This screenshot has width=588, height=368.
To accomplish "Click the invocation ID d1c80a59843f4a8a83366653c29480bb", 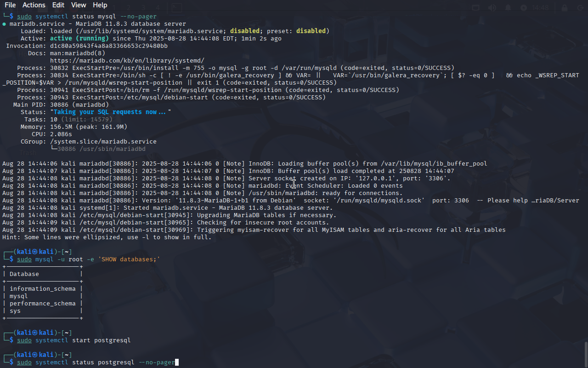I will (109, 46).
